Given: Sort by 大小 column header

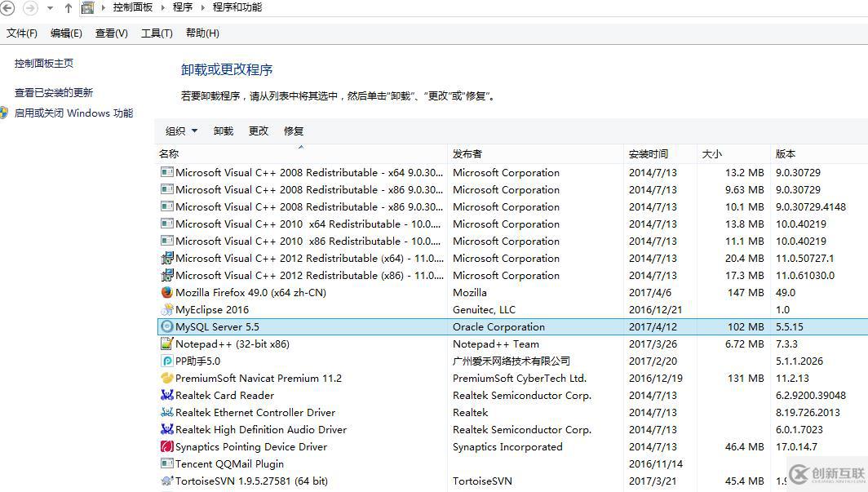Looking at the screenshot, I should coord(733,154).
